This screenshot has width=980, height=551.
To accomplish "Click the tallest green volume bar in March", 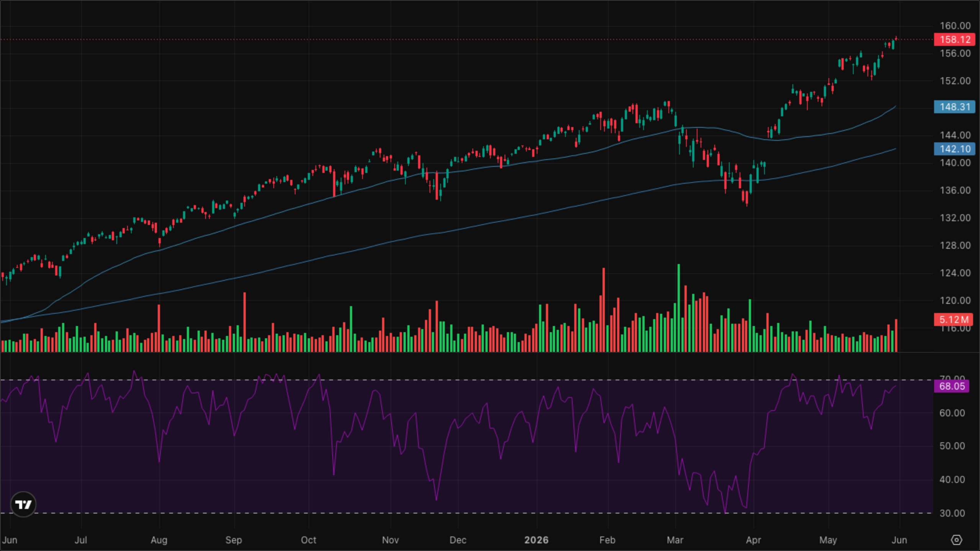I will 679,308.
